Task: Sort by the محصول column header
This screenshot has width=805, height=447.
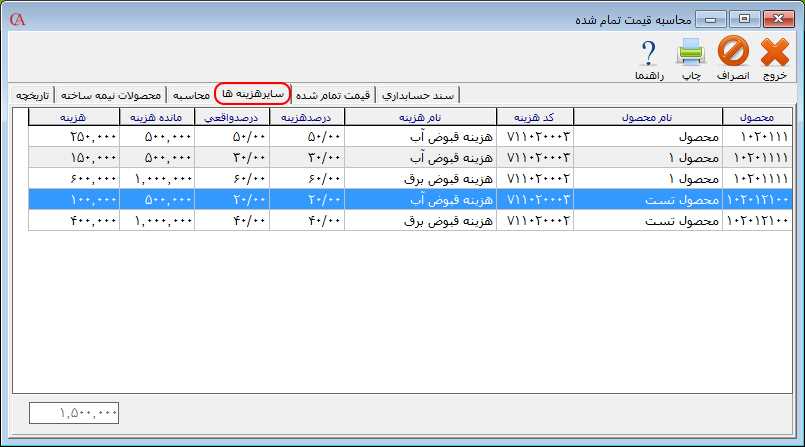Action: coord(756,118)
